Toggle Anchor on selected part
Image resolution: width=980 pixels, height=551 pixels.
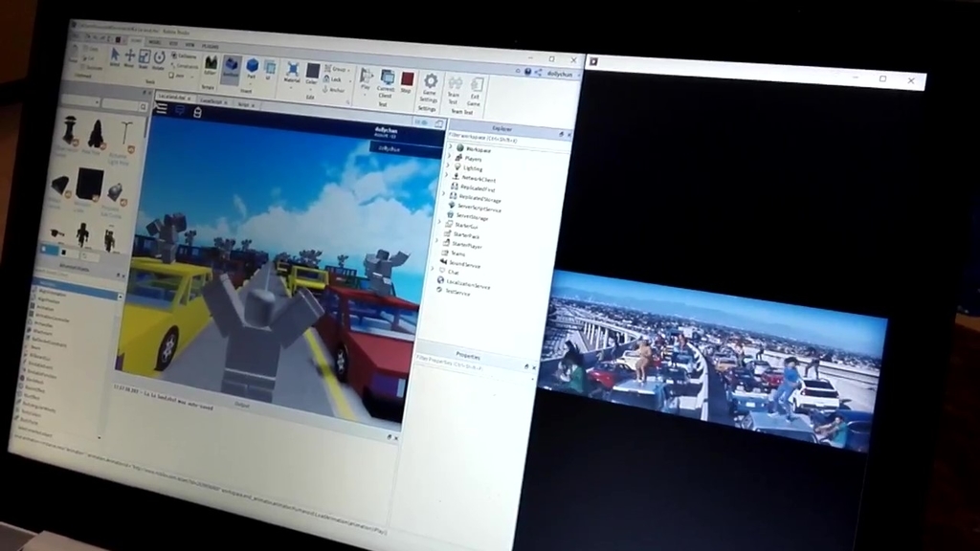[334, 89]
